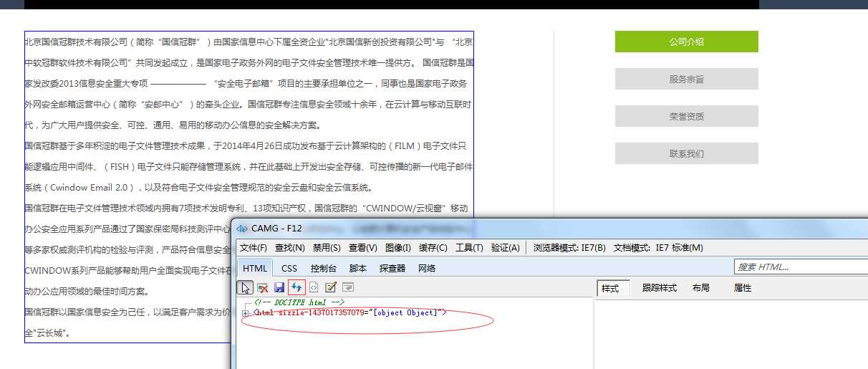This screenshot has height=369, width=868.
Task: Click the refresh icon in F12 toolbar
Action: pyautogui.click(x=296, y=287)
